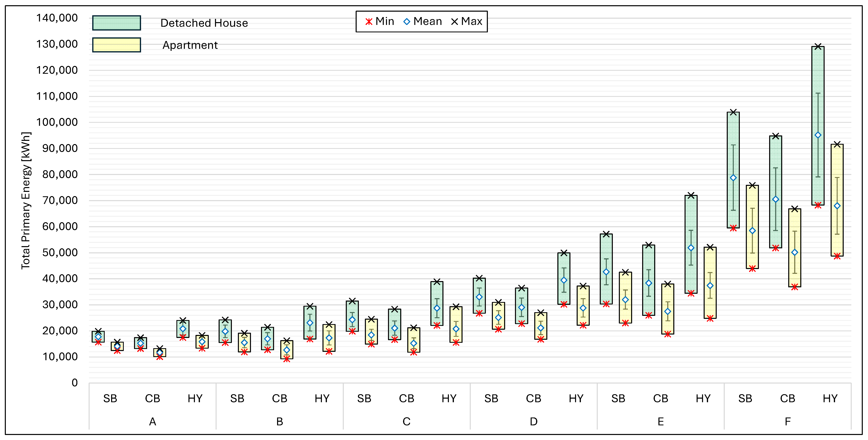This screenshot has width=868, height=440.
Task: Click the 'SB' label under group A
Action: 110,399
